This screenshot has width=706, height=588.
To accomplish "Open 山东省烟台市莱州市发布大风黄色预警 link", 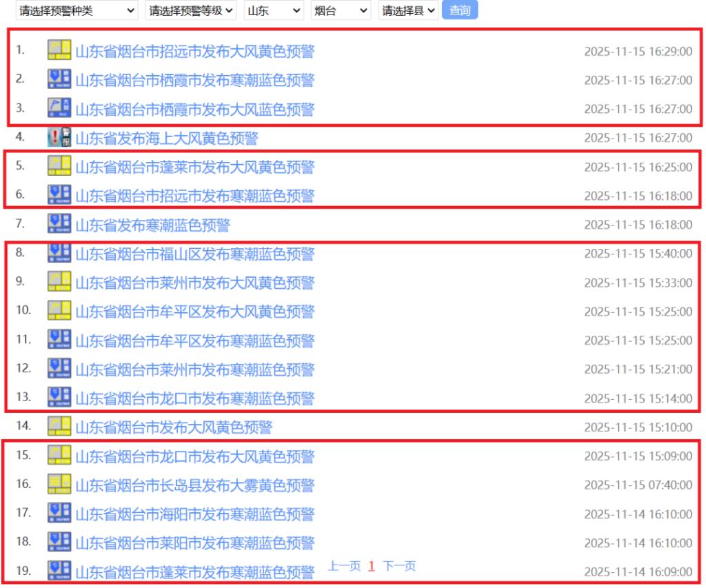I will pos(194,283).
